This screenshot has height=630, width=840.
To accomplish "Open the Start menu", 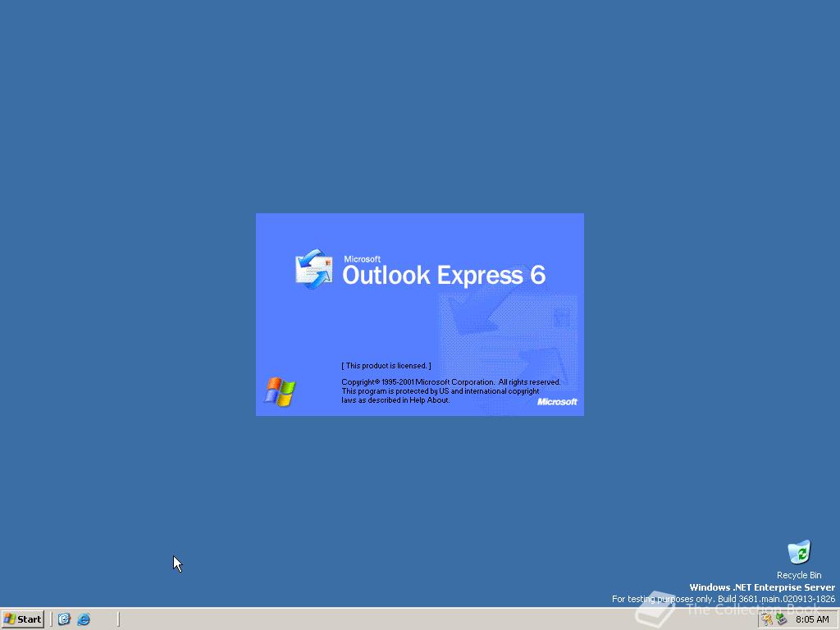I will point(22,619).
